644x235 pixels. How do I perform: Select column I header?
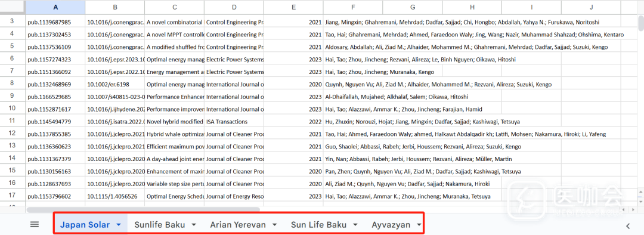[532, 7]
